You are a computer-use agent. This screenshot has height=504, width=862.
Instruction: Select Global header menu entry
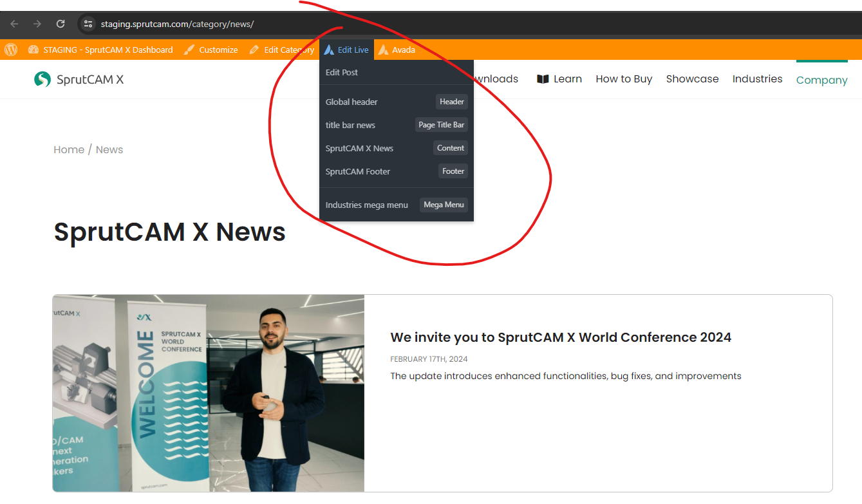(x=351, y=102)
